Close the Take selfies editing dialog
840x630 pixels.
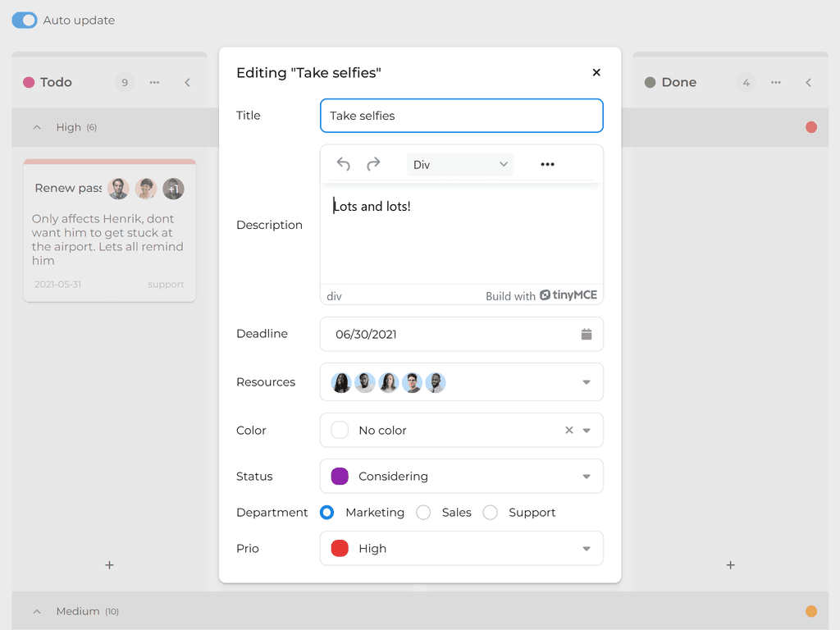tap(596, 72)
